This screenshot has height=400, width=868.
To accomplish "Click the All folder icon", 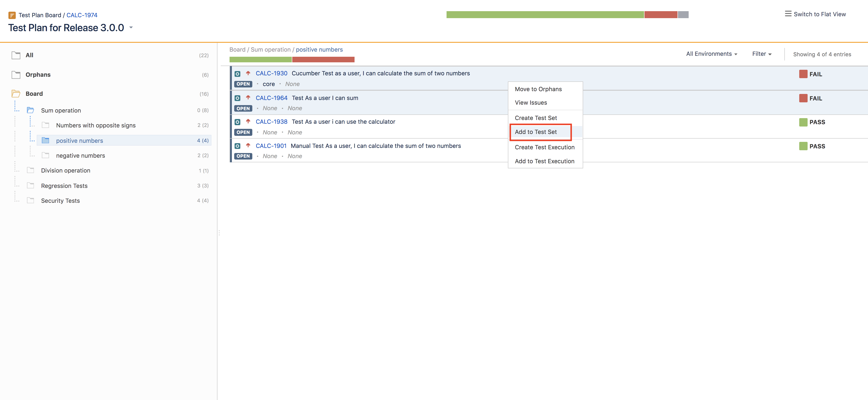I will 16,55.
